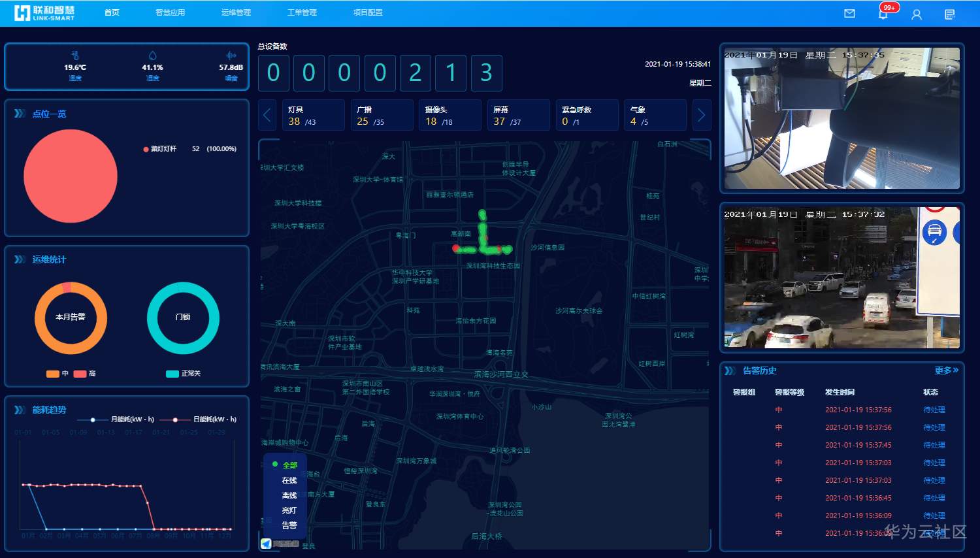Click the 本月告警 donut chart
The image size is (980, 558).
(71, 318)
